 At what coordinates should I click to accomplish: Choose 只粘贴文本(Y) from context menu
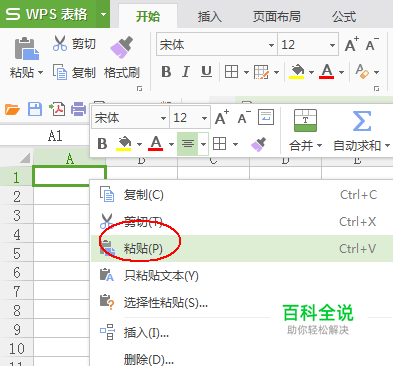pyautogui.click(x=242, y=276)
